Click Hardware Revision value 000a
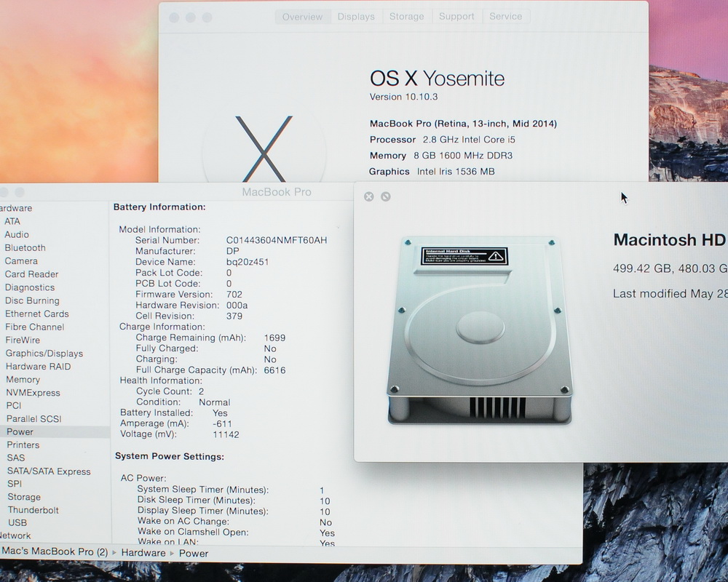Image resolution: width=728 pixels, height=582 pixels. pos(237,306)
